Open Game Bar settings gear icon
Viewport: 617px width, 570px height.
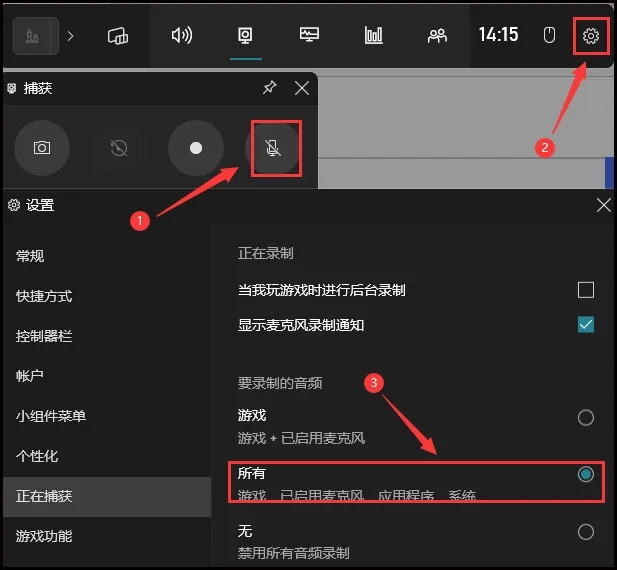point(591,36)
